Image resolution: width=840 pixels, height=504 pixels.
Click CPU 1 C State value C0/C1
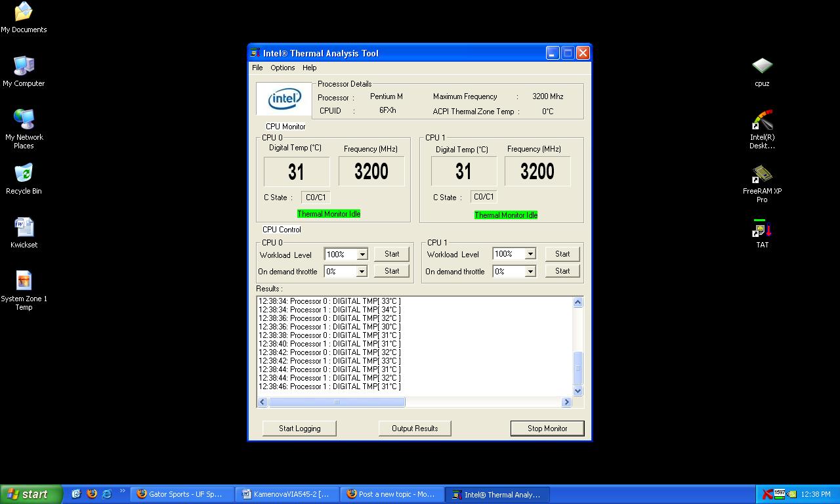coord(484,197)
